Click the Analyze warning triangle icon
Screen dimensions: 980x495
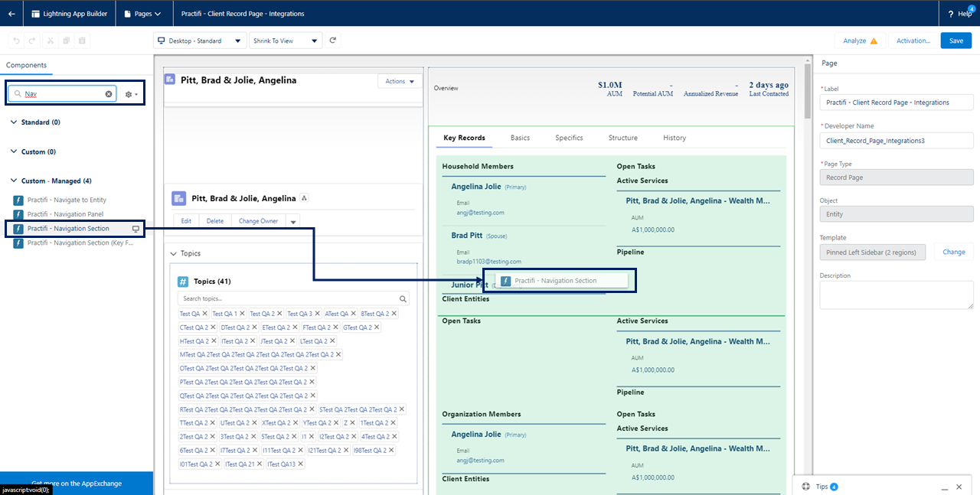874,41
